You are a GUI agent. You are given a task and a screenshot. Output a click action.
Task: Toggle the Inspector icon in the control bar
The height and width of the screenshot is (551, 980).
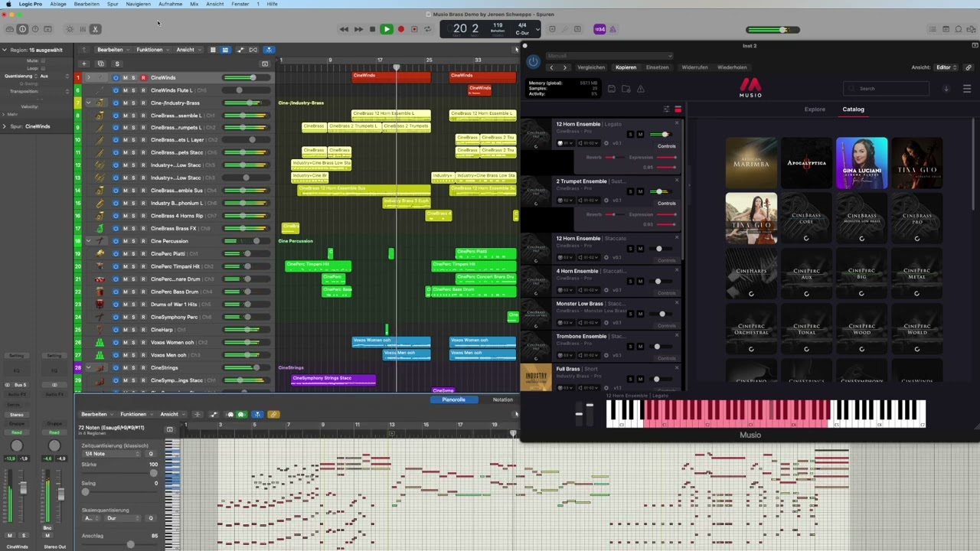pyautogui.click(x=22, y=29)
